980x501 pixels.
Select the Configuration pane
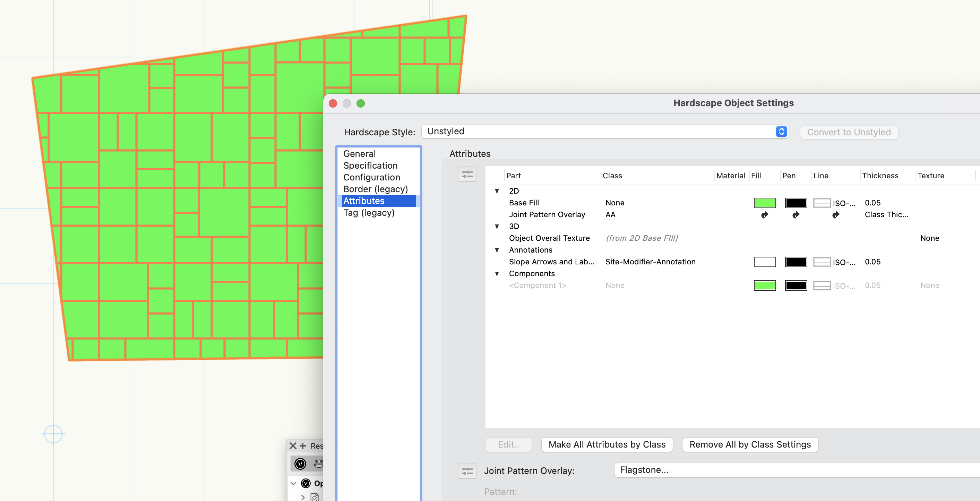coord(371,177)
